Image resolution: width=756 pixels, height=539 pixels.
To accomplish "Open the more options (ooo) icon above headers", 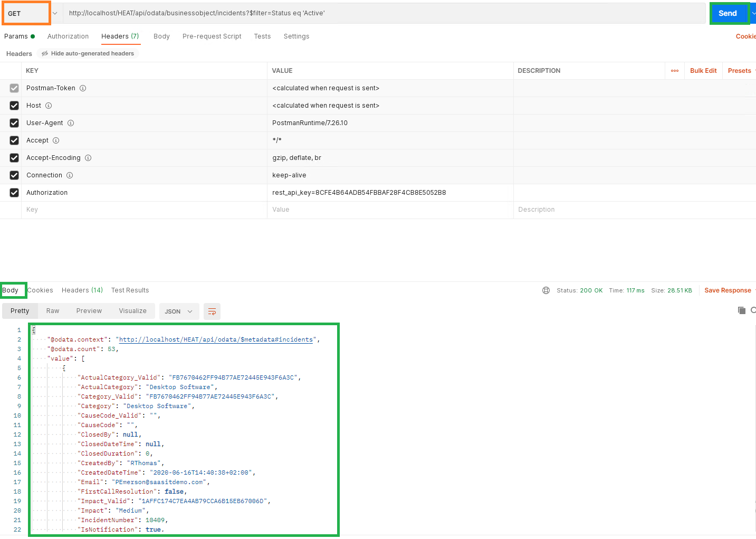I will pos(674,70).
